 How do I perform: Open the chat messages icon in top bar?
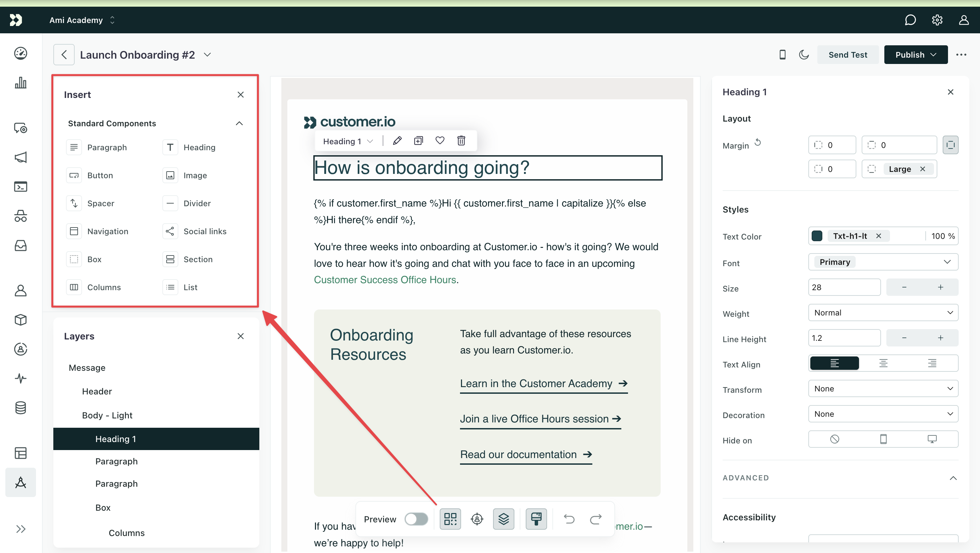coord(910,20)
